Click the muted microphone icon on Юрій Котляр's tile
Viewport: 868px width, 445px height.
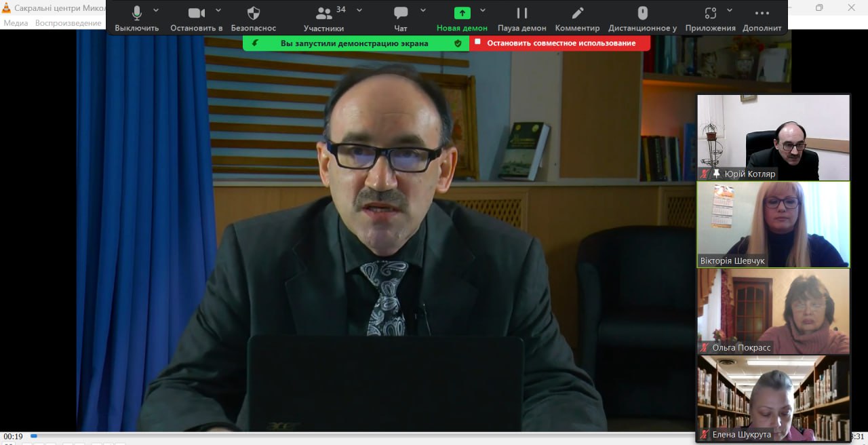[705, 174]
